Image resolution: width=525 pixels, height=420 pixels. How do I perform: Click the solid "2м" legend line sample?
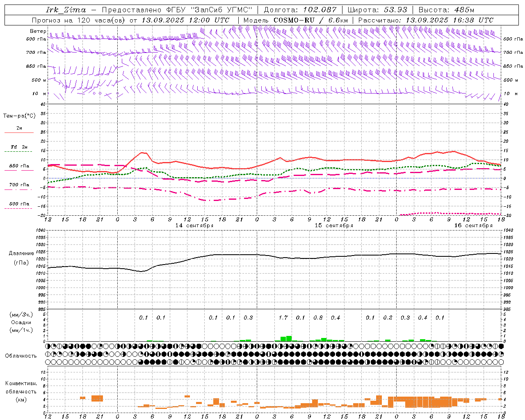(19, 132)
